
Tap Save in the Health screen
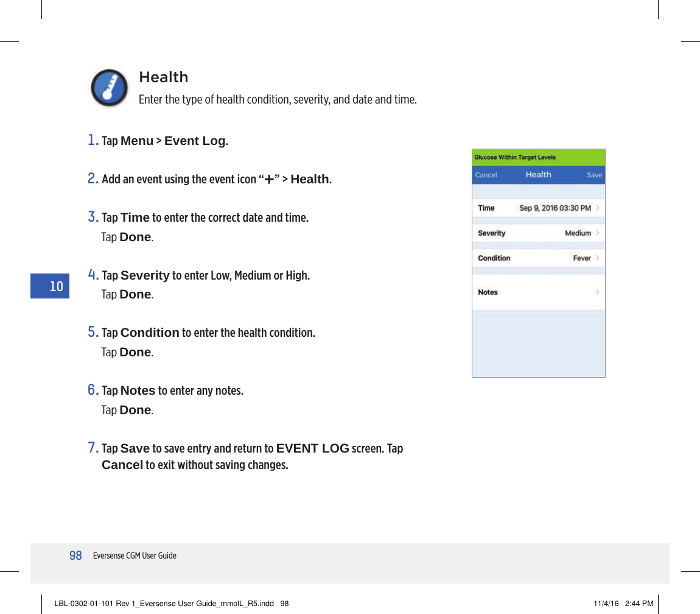(594, 175)
